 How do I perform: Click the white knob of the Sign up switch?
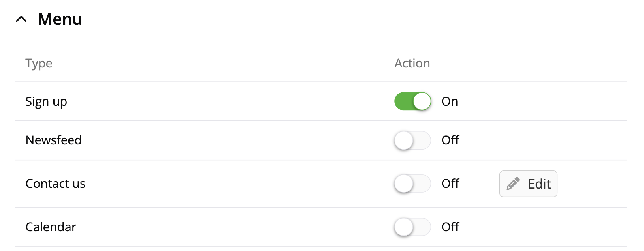(422, 101)
